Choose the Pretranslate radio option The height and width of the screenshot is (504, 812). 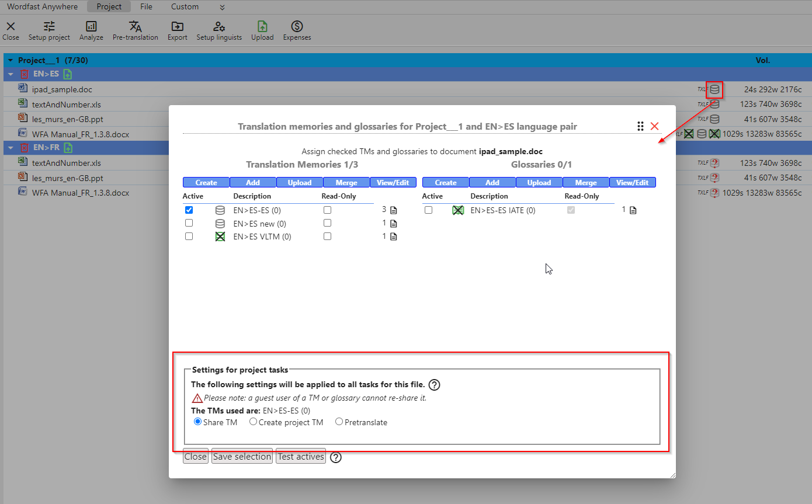[339, 422]
